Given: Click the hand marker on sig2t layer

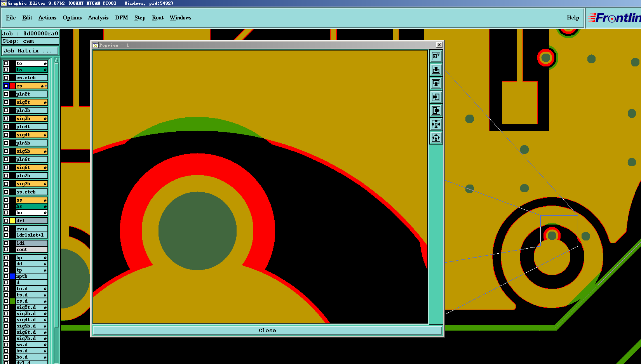Looking at the screenshot, I should (45, 103).
